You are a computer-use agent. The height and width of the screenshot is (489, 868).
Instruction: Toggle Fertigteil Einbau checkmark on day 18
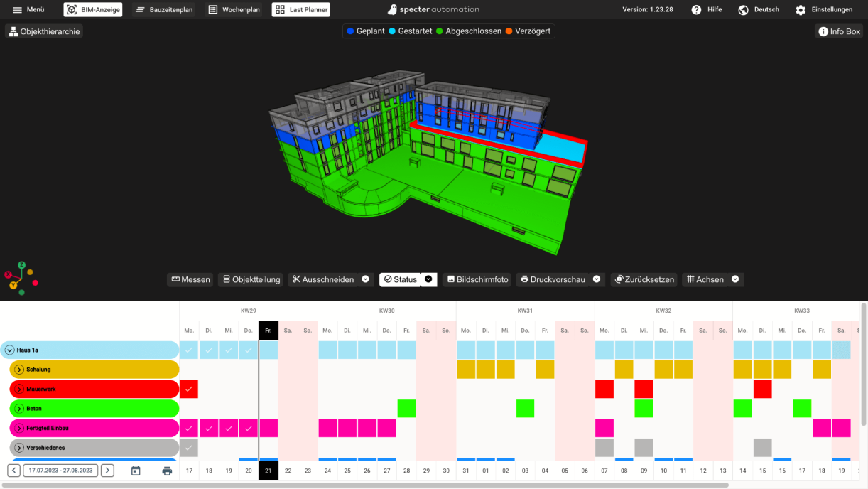pos(209,428)
